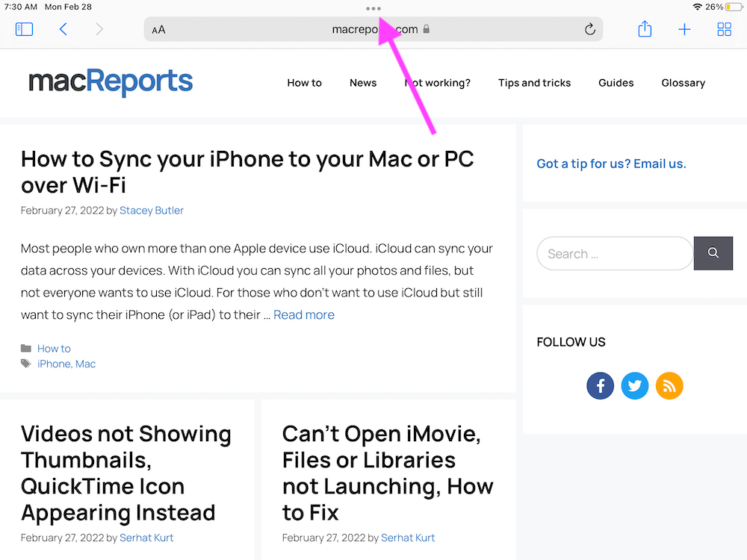Tap the 7:30 AM clock
The width and height of the screenshot is (747, 560).
click(x=20, y=7)
